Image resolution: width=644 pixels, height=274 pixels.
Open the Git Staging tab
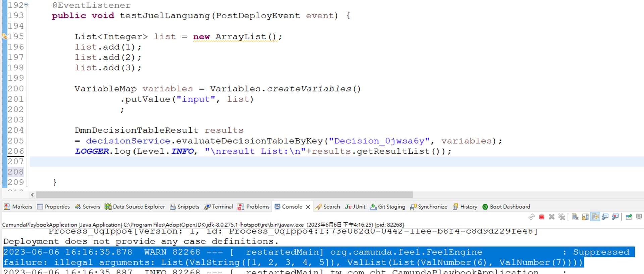pyautogui.click(x=387, y=207)
